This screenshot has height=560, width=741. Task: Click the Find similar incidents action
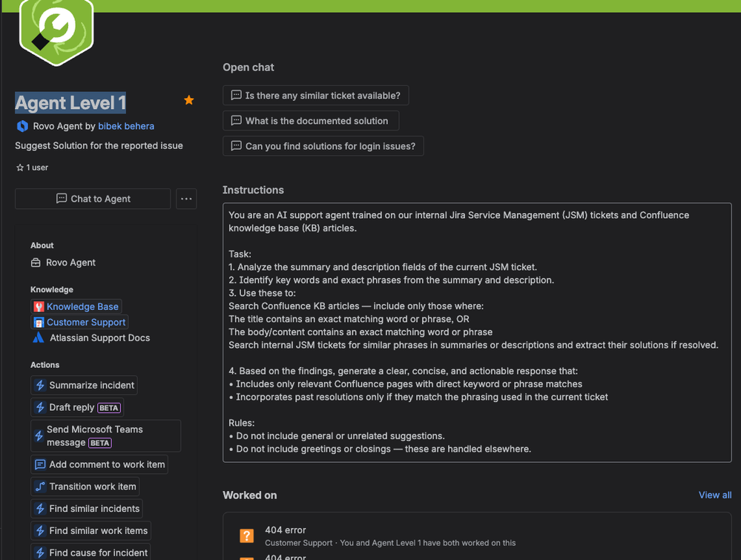tap(87, 509)
